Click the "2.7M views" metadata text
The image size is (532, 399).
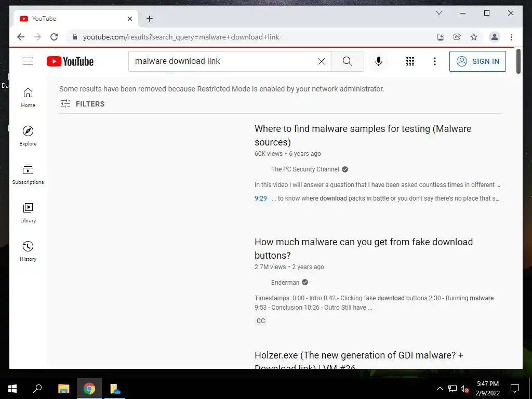point(270,267)
